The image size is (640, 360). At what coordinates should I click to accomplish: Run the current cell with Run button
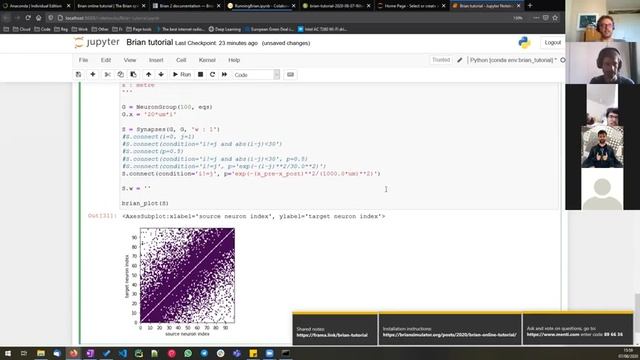point(182,75)
